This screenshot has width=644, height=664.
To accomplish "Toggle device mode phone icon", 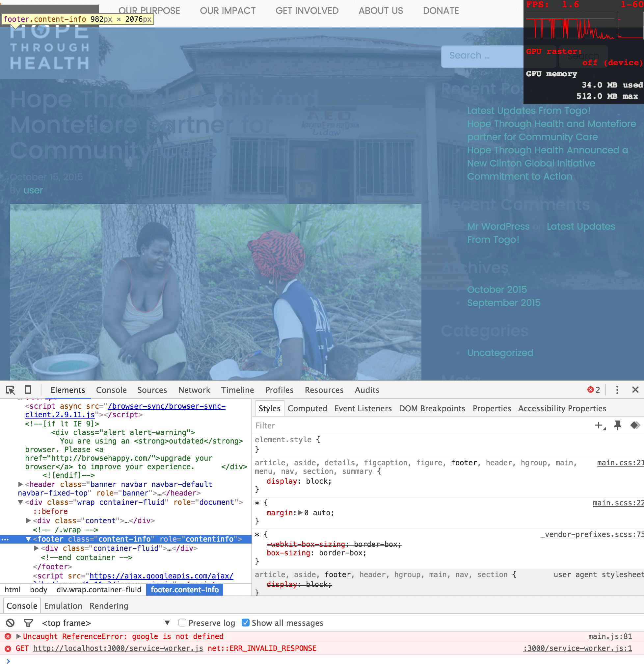I will click(28, 390).
